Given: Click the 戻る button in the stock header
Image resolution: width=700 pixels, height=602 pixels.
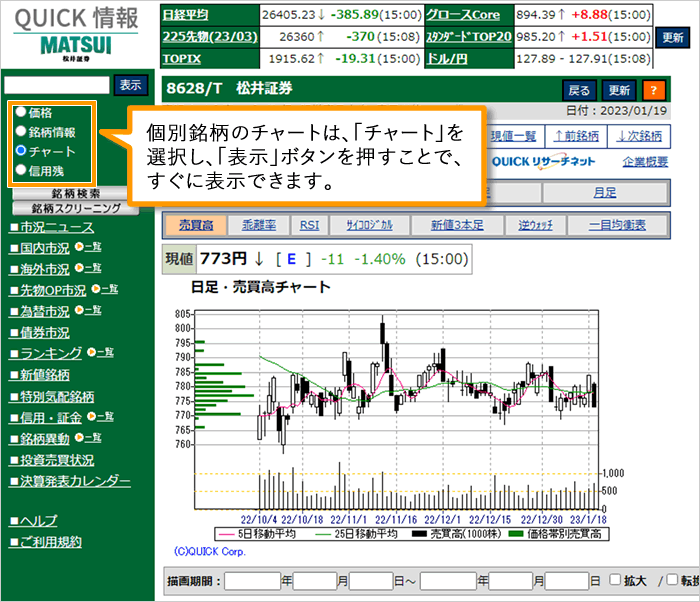Looking at the screenshot, I should [579, 91].
